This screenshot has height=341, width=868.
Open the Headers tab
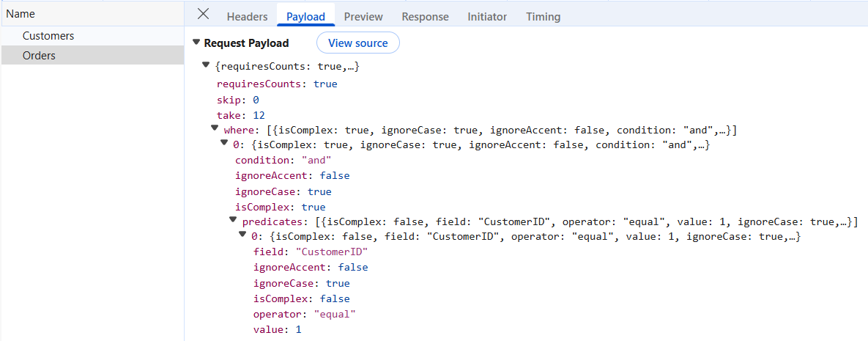[247, 17]
